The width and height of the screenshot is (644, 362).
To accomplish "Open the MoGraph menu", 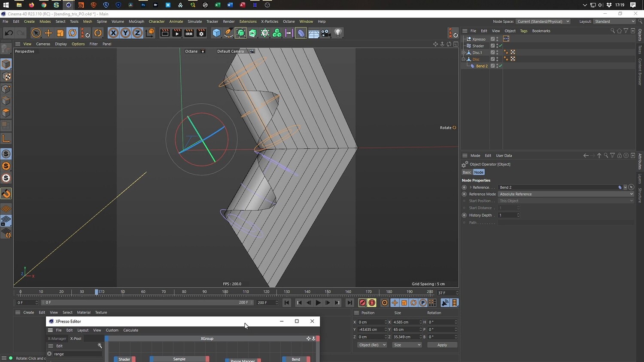I will click(136, 21).
